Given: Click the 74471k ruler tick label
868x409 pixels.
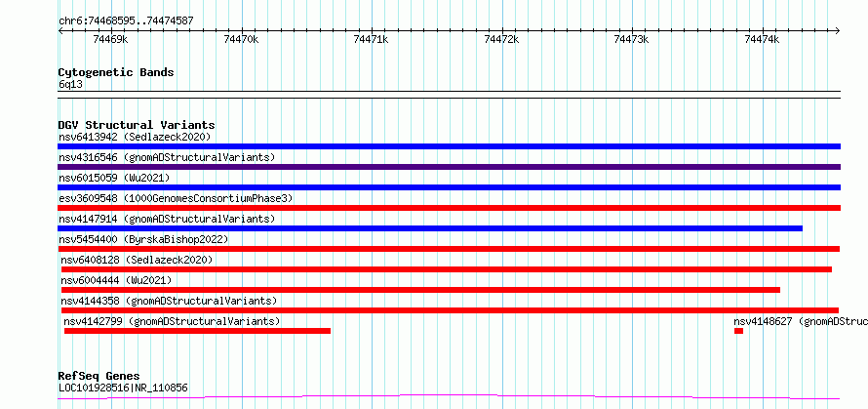Looking at the screenshot, I should click(x=372, y=39).
